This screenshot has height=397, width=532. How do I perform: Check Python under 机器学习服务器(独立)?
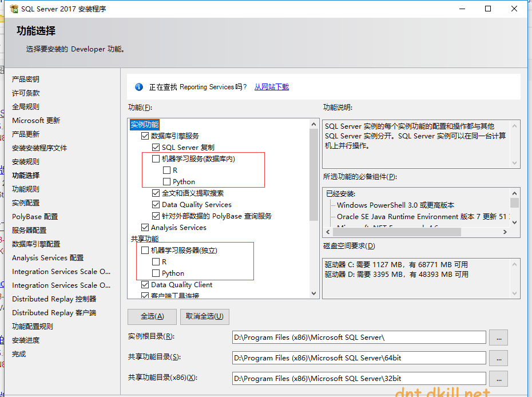(x=156, y=273)
